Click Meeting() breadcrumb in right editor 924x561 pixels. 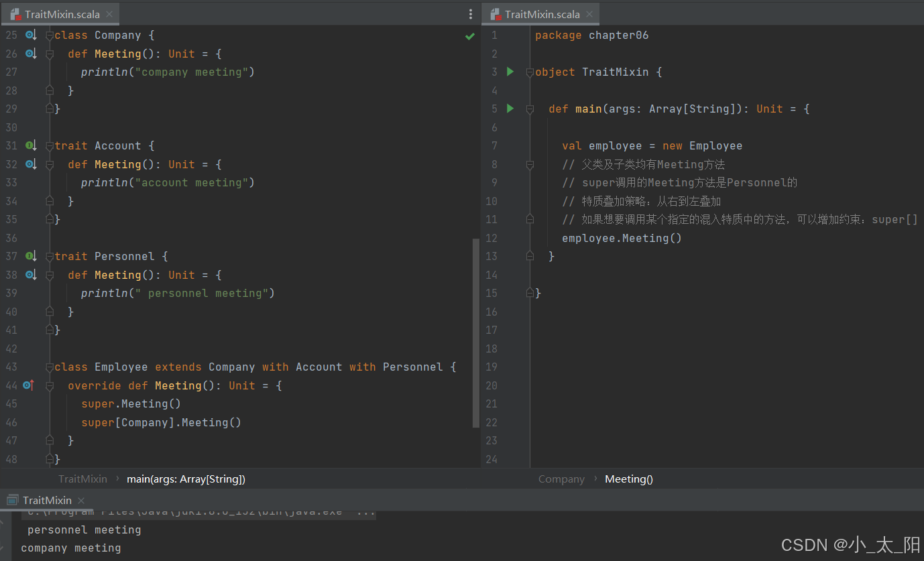pos(629,479)
